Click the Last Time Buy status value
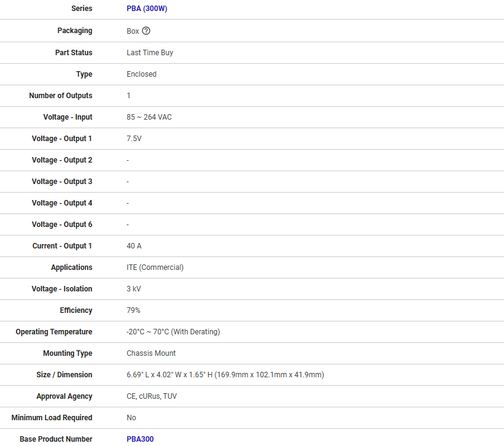 tap(150, 53)
